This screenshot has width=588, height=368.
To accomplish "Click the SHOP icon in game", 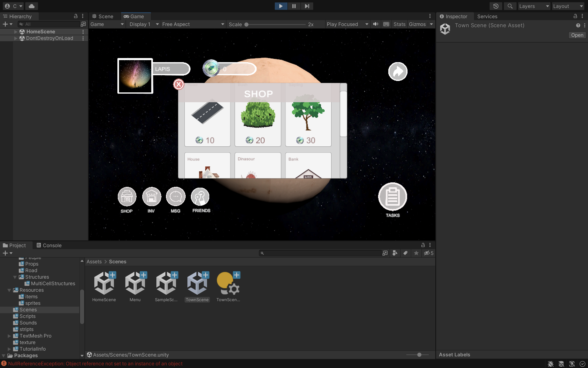I will (127, 197).
